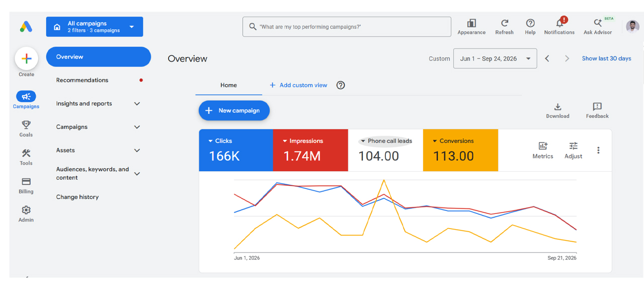This screenshot has width=644, height=288.
Task: Switch to the Home tab
Action: [x=228, y=85]
